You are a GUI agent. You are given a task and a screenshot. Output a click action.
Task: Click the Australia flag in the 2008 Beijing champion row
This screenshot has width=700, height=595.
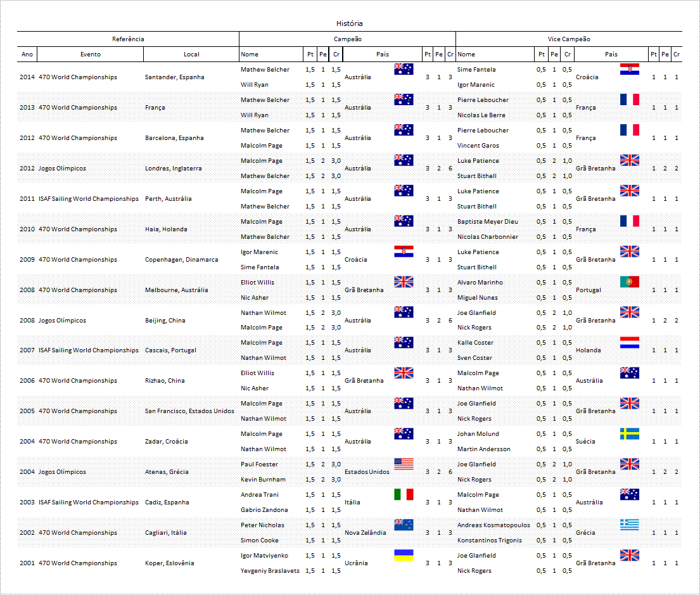(404, 312)
